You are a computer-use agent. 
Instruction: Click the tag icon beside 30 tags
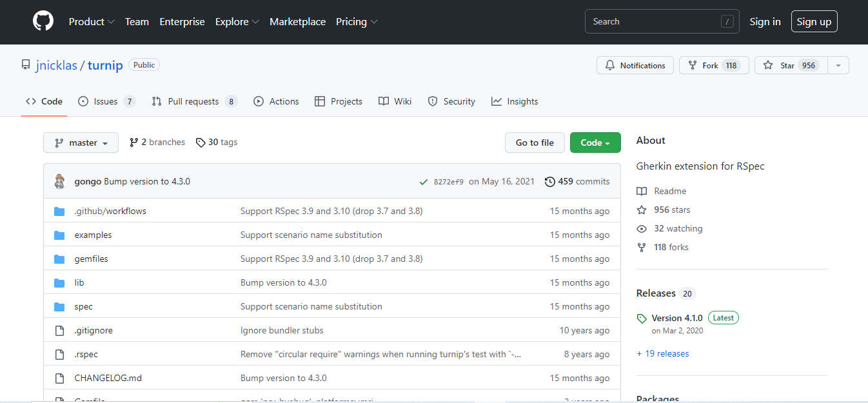[201, 143]
